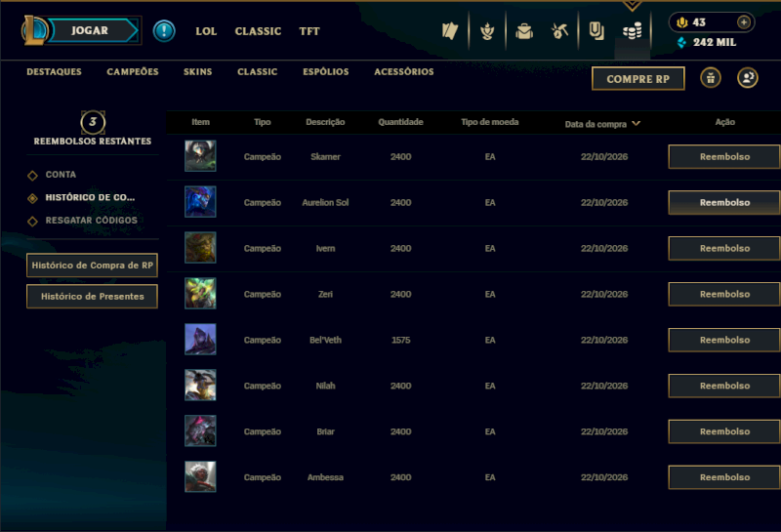Refund Briar with Reembolso button

pyautogui.click(x=724, y=431)
